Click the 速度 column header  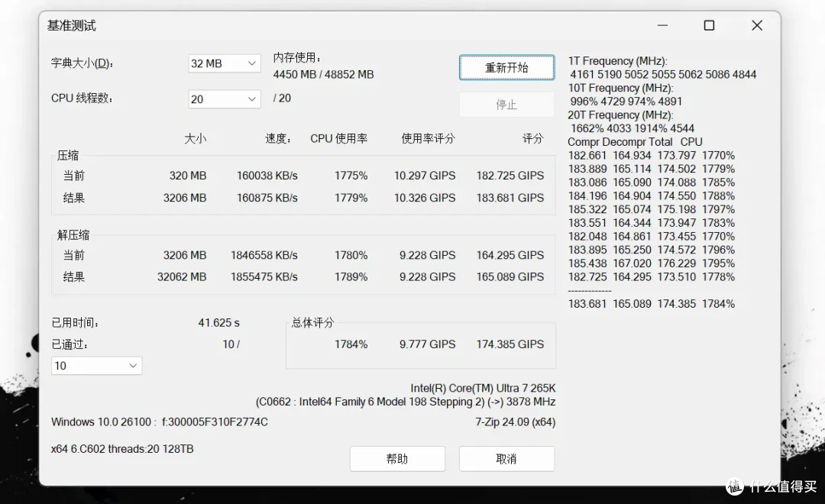[x=278, y=138]
